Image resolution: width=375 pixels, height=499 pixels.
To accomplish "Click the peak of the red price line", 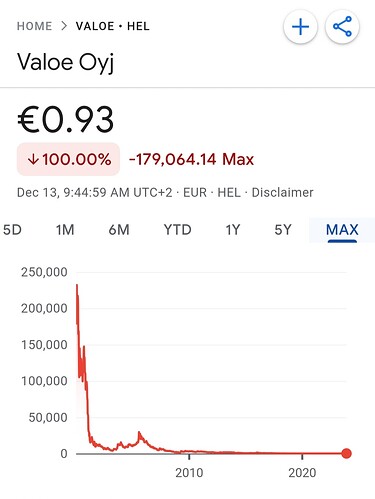I will [x=77, y=285].
